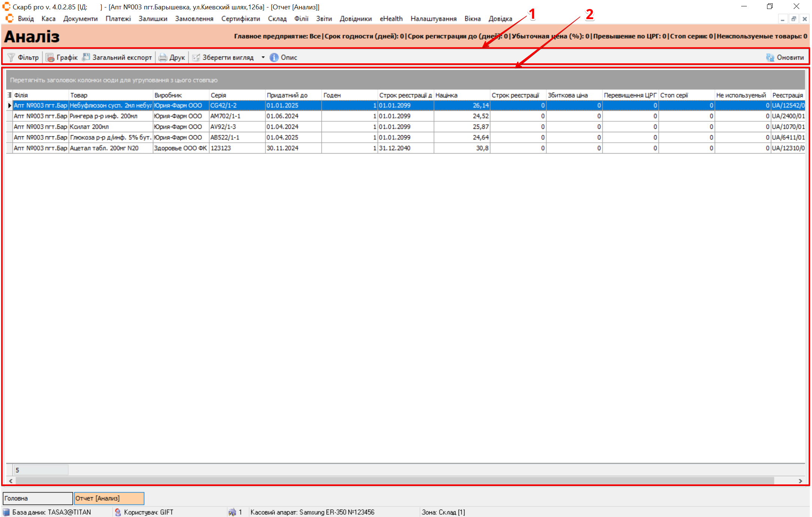Sort by the Товар column header
Viewport: 812px width, 517px height.
110,95
